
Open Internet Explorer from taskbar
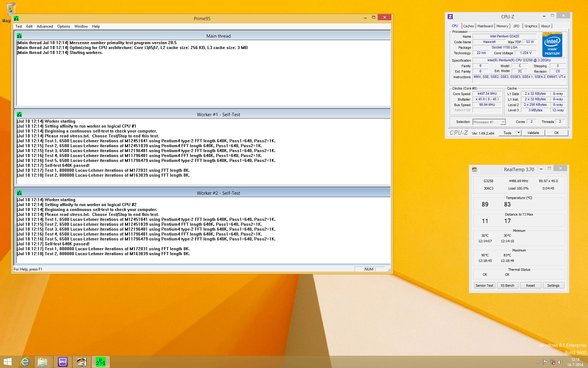click(x=25, y=362)
